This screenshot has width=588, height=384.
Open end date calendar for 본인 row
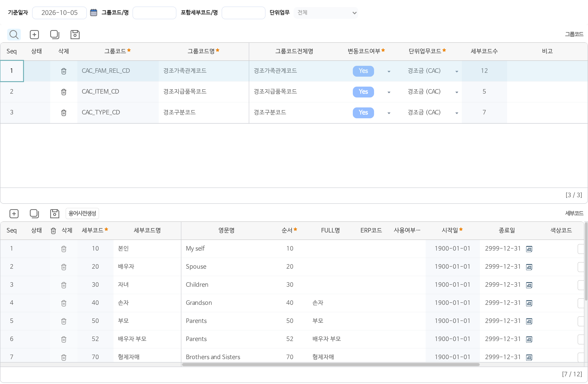click(529, 249)
